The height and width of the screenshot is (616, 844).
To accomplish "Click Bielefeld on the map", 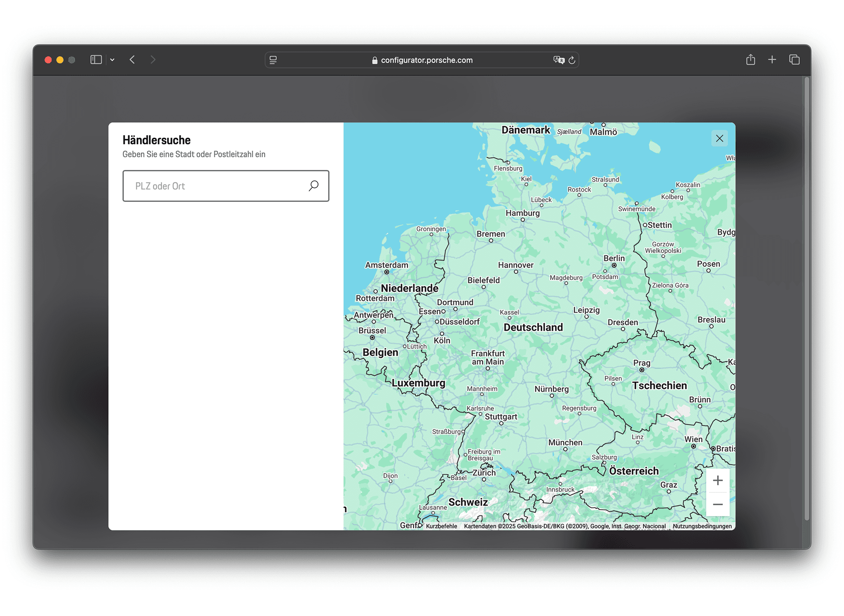I will pos(484,280).
